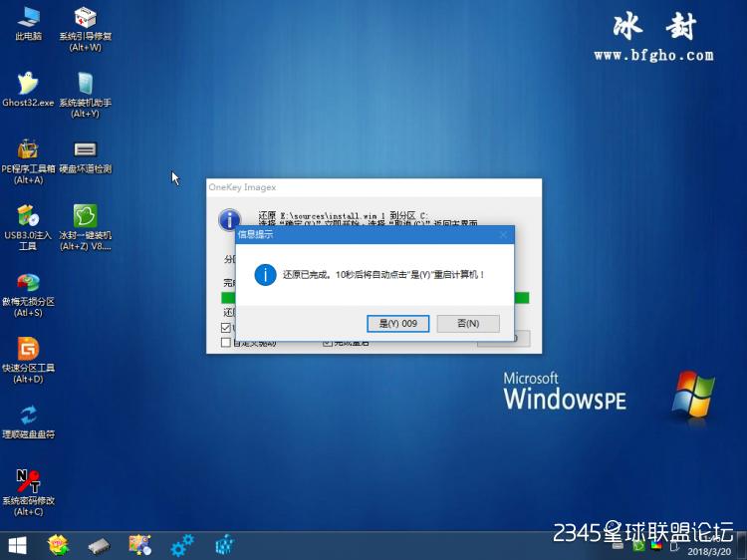Click 否(N) to cancel restart
This screenshot has width=747, height=560.
coord(468,324)
